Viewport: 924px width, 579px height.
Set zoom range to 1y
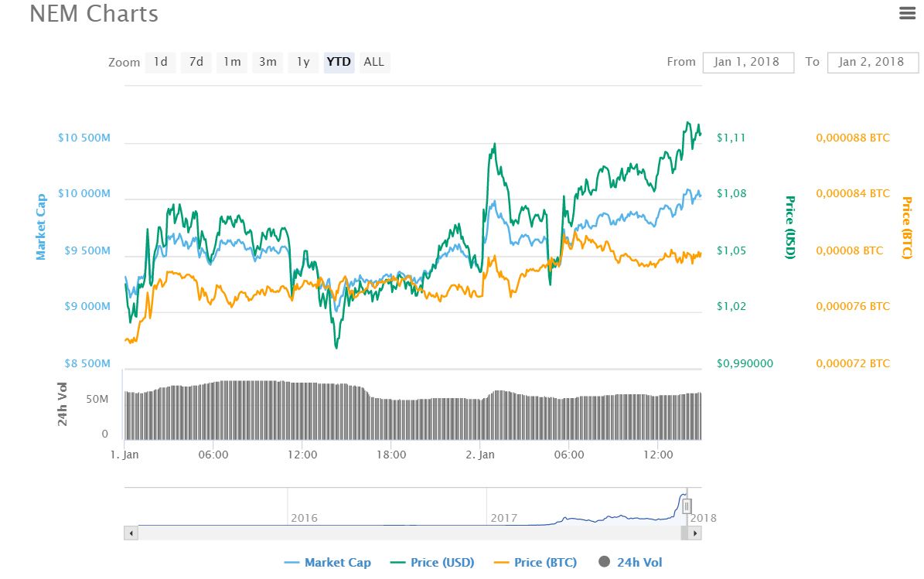pyautogui.click(x=303, y=62)
